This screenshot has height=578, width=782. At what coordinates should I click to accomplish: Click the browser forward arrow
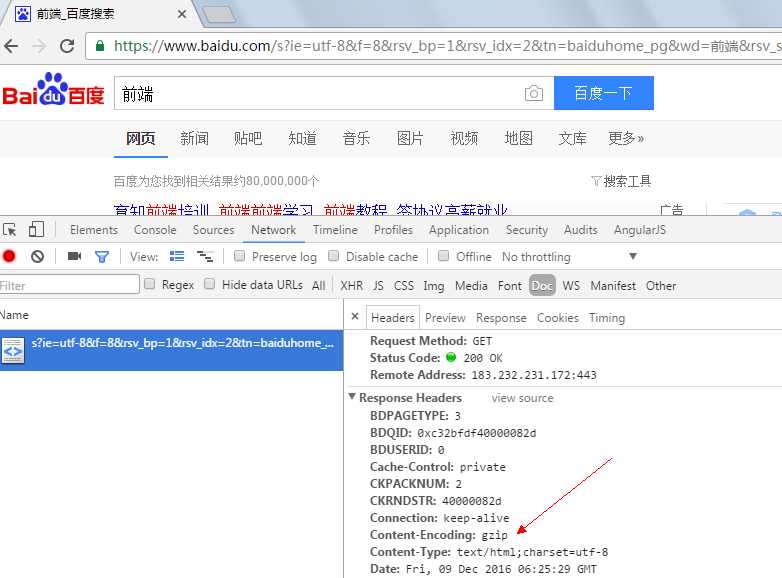click(x=39, y=46)
